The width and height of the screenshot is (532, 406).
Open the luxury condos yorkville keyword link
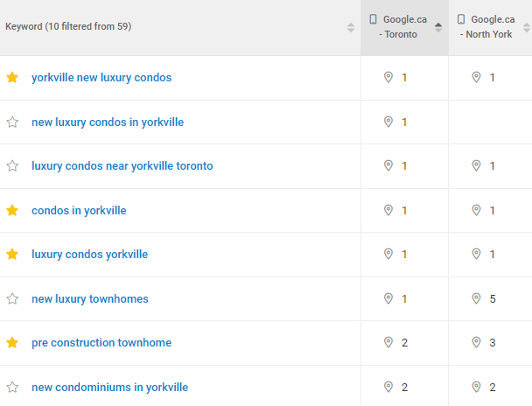tap(89, 255)
